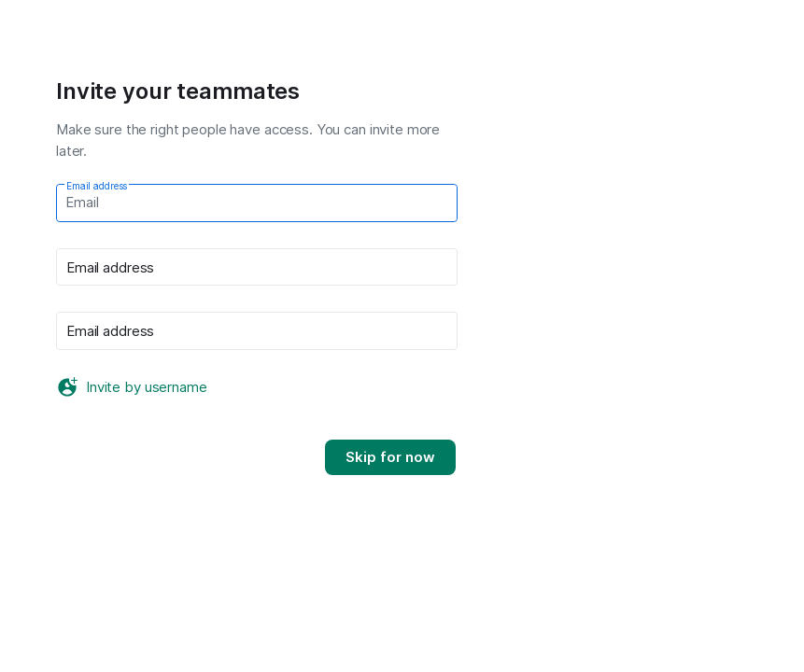Open the Invite by username link
804x672 pixels.
coord(147,387)
